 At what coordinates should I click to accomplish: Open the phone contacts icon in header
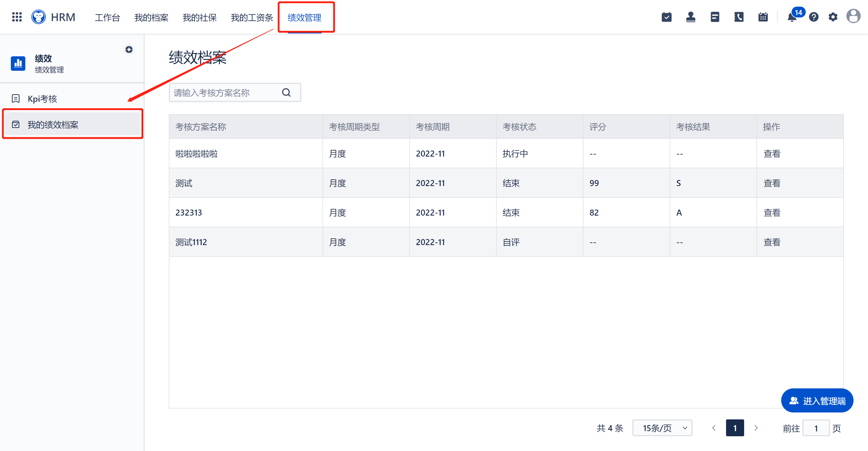739,17
